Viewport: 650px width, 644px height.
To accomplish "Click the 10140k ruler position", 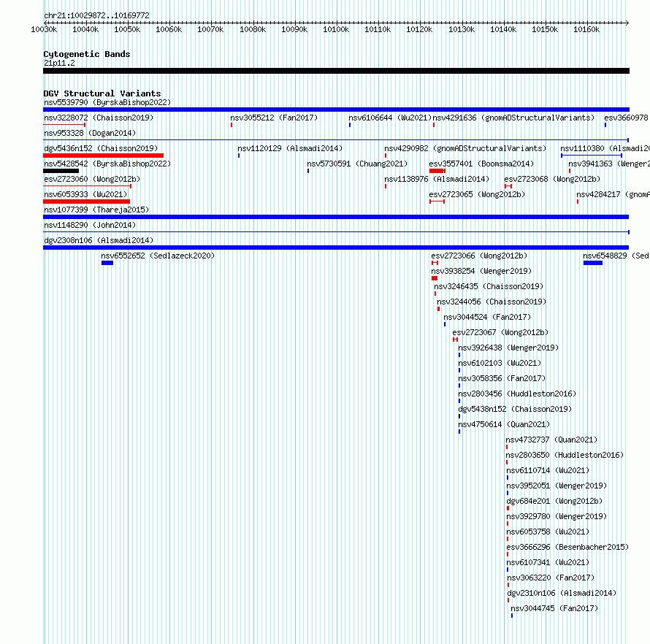I will pos(503,29).
